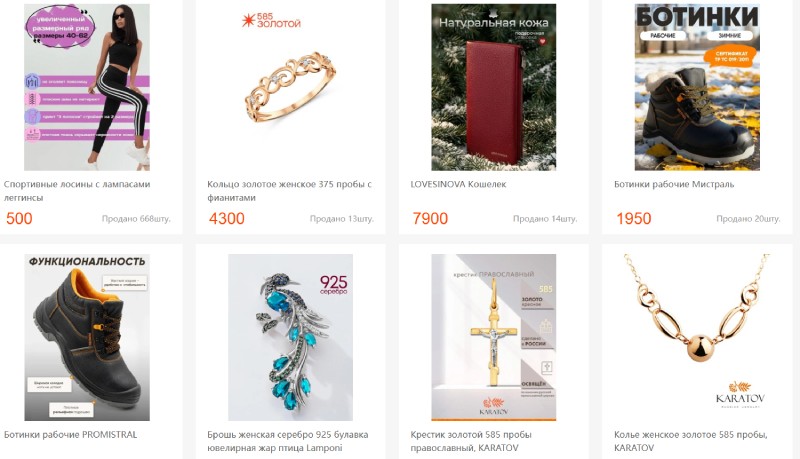The width and height of the screenshot is (800, 459).
Task: Open the PROMISTRAL boot product image
Action: [87, 337]
